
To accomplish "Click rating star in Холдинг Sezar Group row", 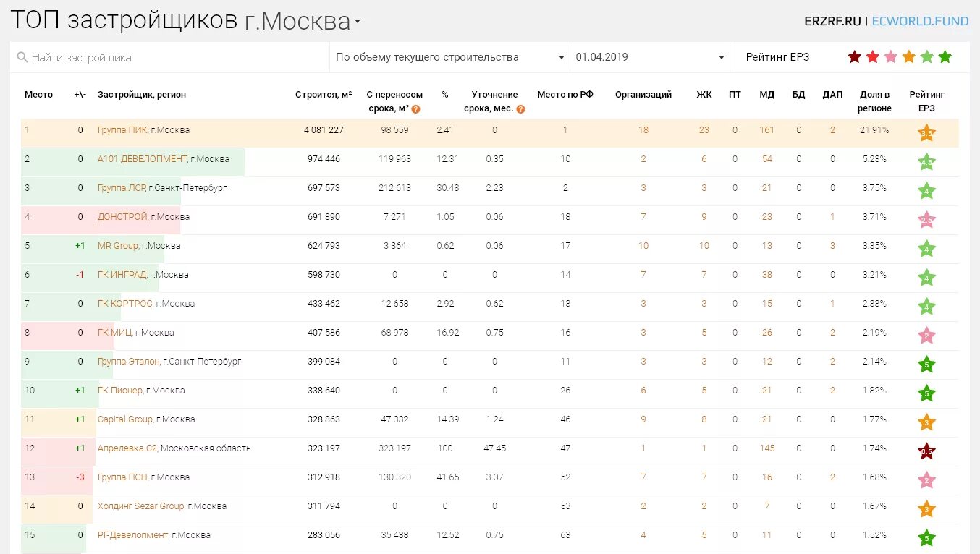I will tap(927, 509).
